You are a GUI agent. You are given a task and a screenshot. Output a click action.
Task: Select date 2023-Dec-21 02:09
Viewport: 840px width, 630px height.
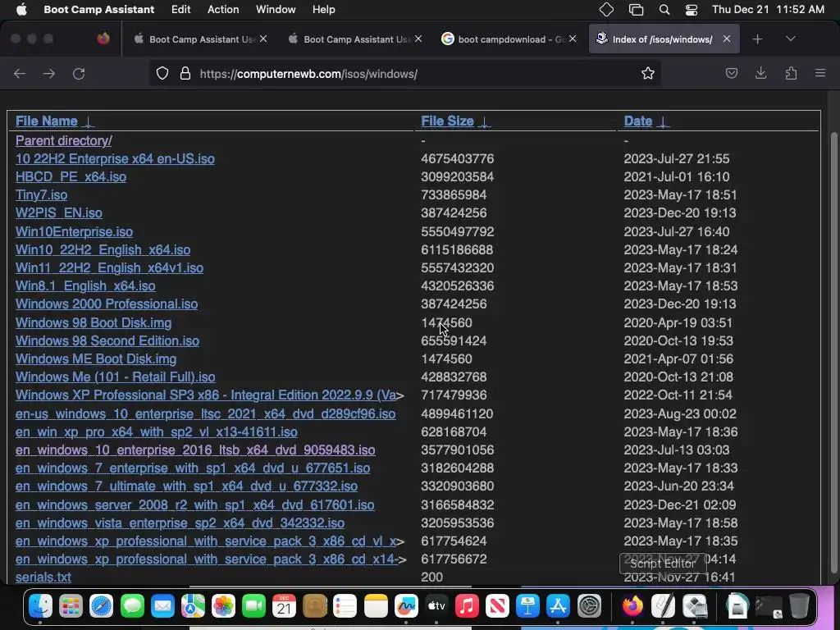click(680, 504)
